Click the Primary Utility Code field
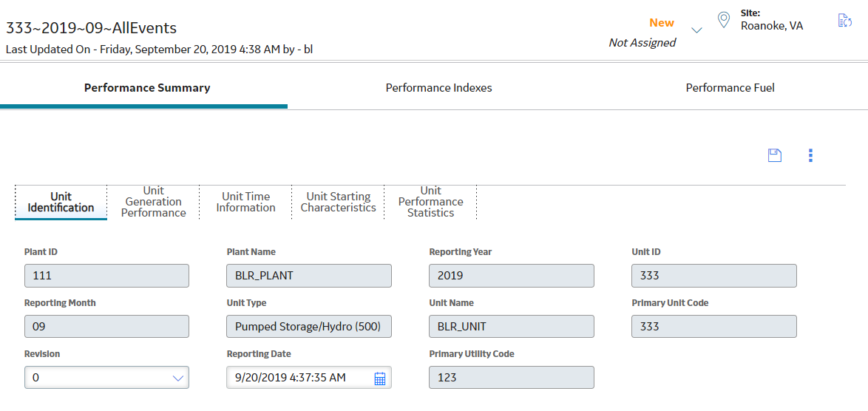Image resolution: width=868 pixels, height=411 pixels. [512, 377]
